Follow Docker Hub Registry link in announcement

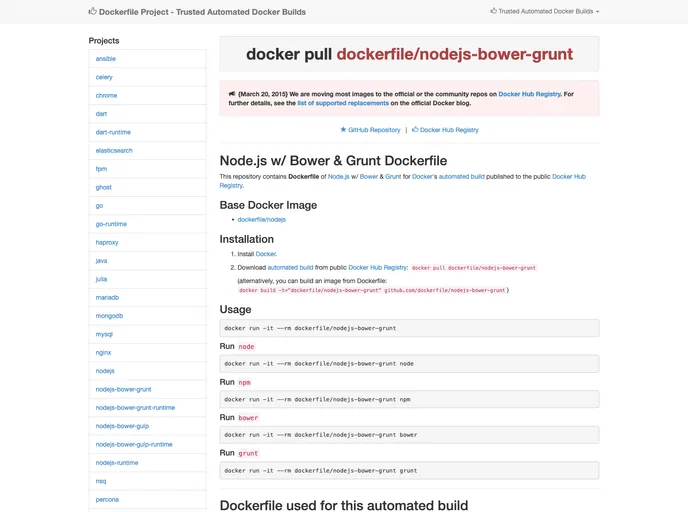[x=530, y=94]
